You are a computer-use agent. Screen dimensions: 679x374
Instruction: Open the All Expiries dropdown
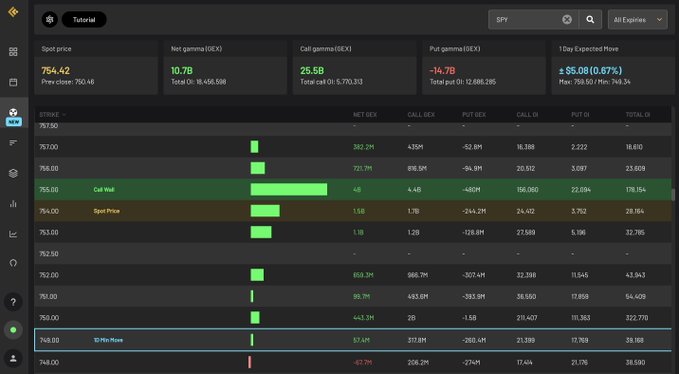[x=637, y=19]
